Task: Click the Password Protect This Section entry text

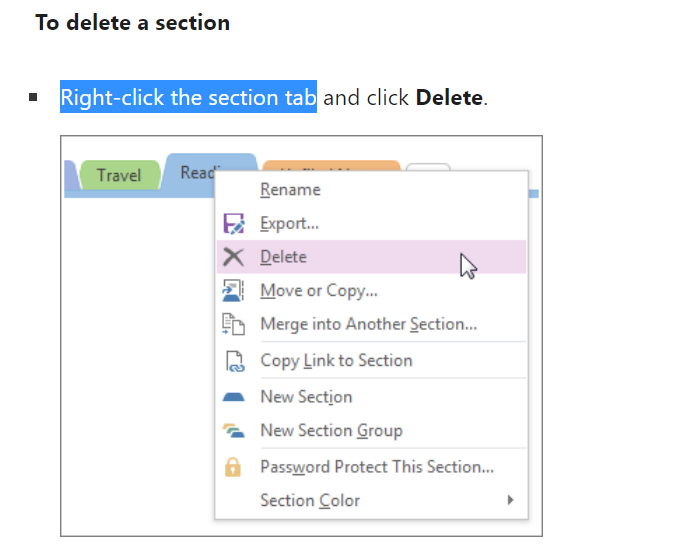Action: click(x=377, y=467)
